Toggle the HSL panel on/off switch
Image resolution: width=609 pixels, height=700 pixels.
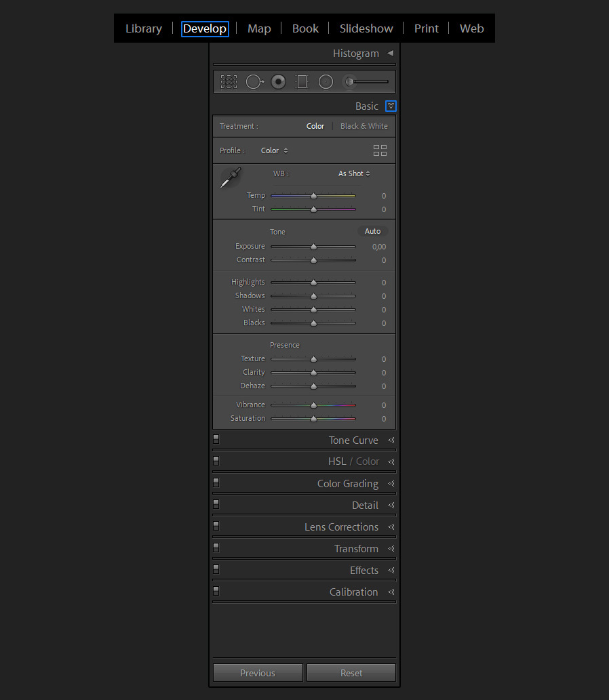click(216, 461)
